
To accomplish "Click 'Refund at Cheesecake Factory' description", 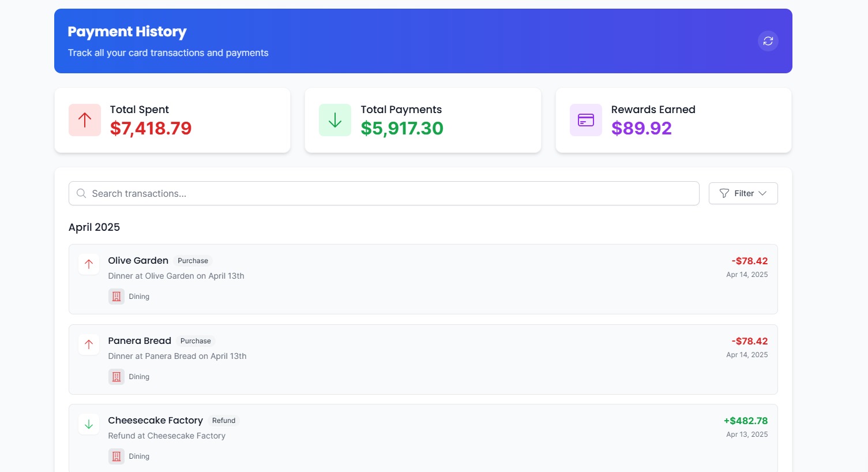I will click(x=167, y=436).
